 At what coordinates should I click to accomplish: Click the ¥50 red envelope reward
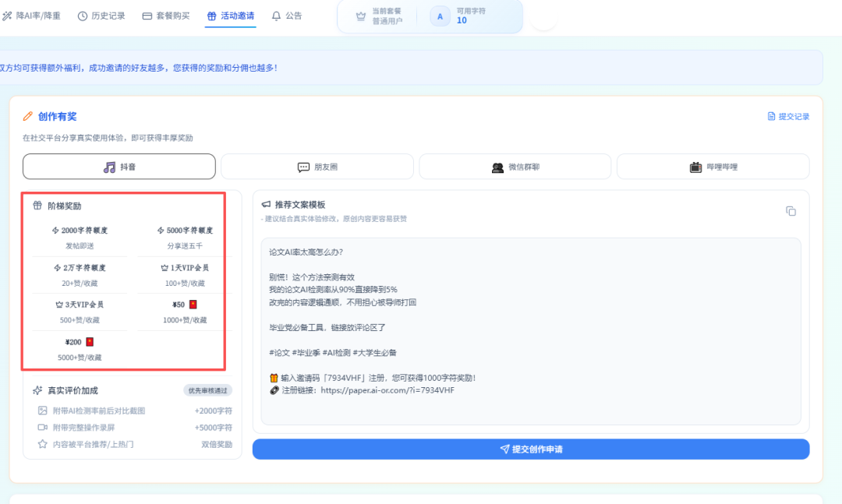click(185, 312)
